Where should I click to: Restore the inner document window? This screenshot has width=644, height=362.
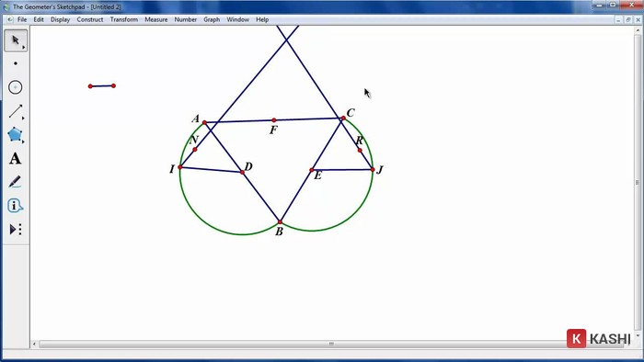(x=628, y=19)
